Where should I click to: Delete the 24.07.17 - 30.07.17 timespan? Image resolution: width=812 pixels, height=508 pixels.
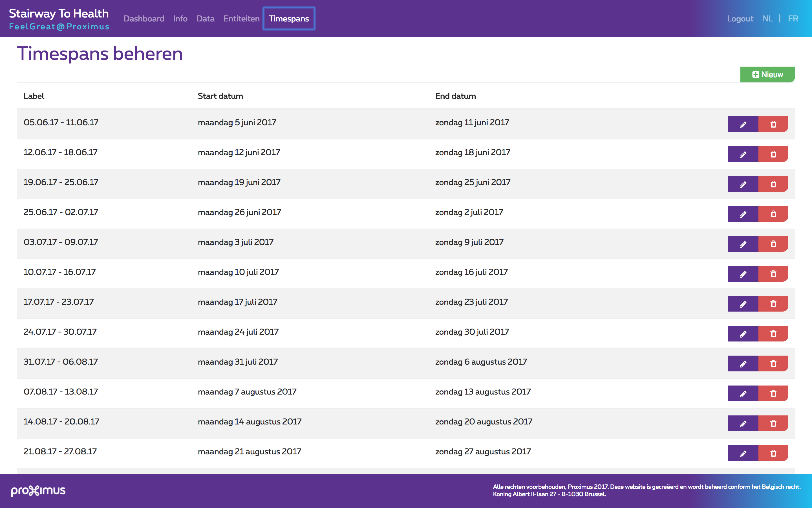pos(773,334)
